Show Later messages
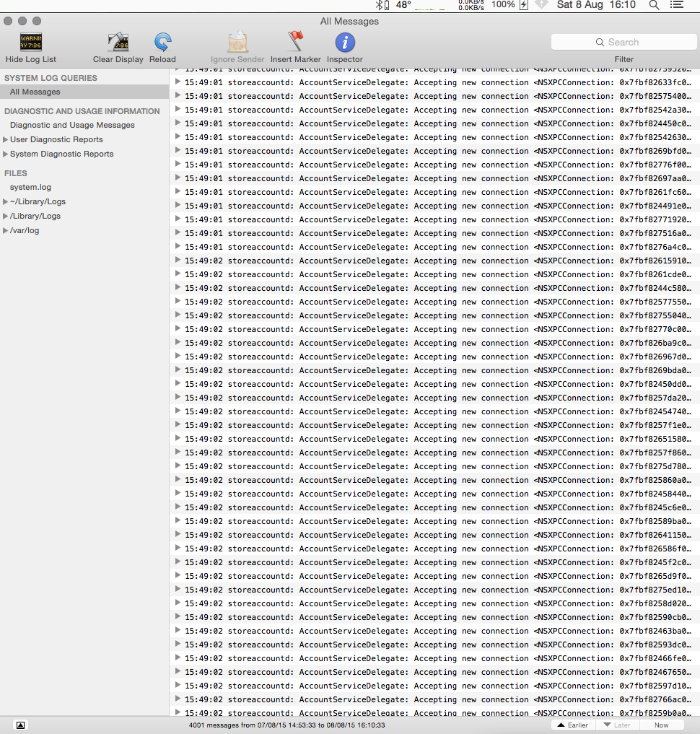 (618, 725)
